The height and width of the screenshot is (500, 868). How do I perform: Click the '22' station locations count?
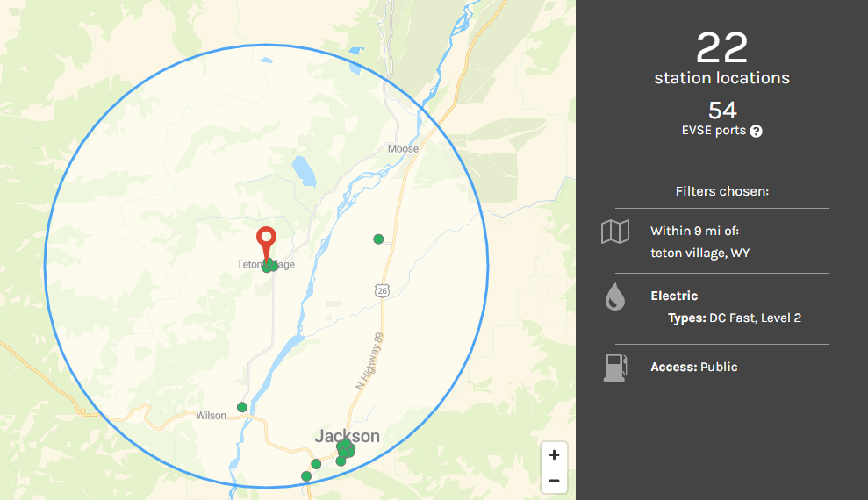(721, 48)
